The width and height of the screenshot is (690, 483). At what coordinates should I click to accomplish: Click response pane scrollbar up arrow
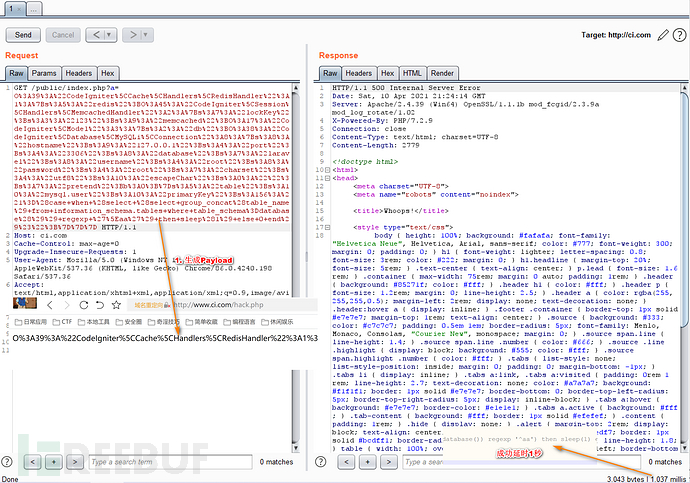click(x=684, y=88)
